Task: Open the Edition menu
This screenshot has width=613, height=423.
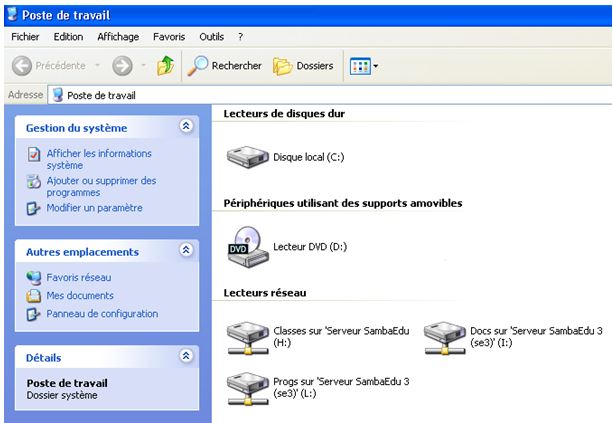Action: 68,37
